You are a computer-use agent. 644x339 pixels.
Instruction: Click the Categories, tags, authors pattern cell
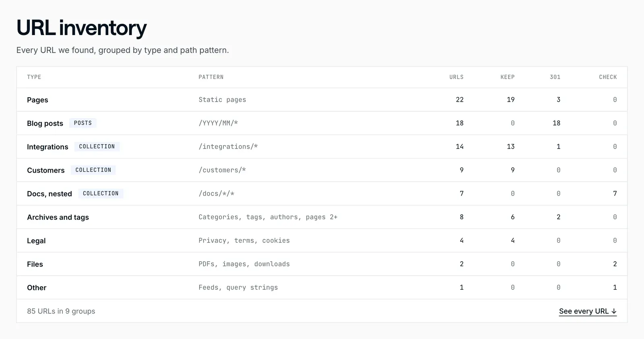click(268, 217)
